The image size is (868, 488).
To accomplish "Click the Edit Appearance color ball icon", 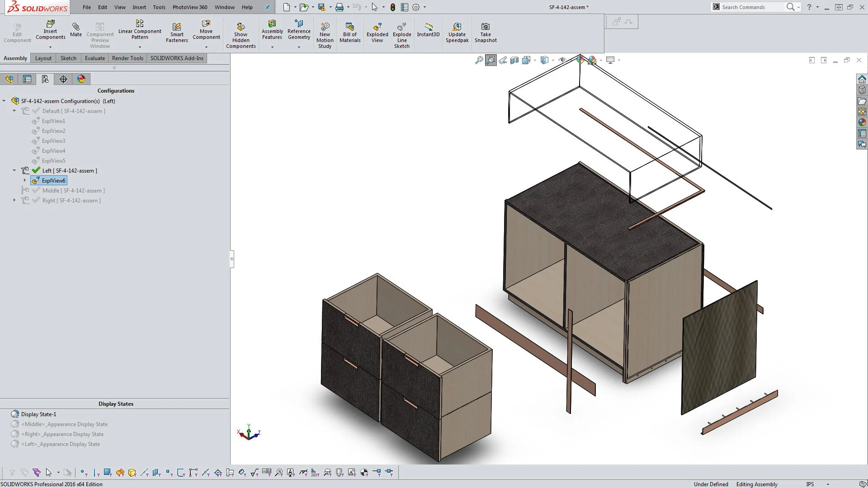I will 580,60.
